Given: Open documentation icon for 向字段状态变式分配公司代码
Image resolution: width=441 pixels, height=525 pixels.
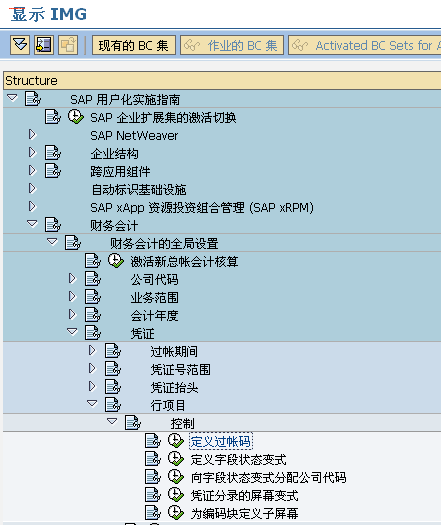Looking at the screenshot, I should [153, 477].
